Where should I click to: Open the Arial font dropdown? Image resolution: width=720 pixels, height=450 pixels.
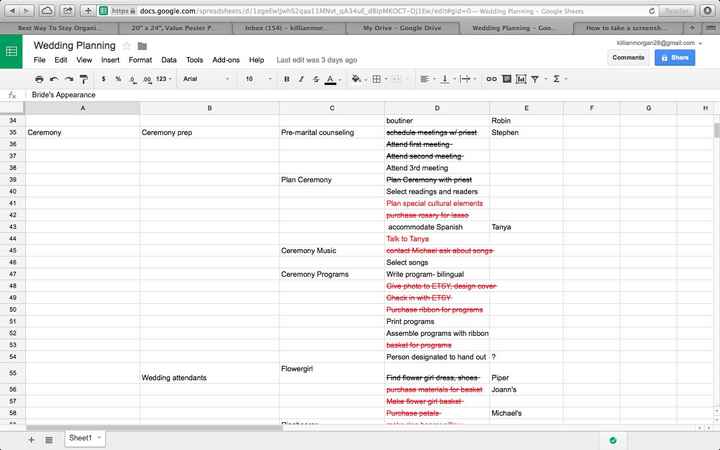pyautogui.click(x=205, y=78)
